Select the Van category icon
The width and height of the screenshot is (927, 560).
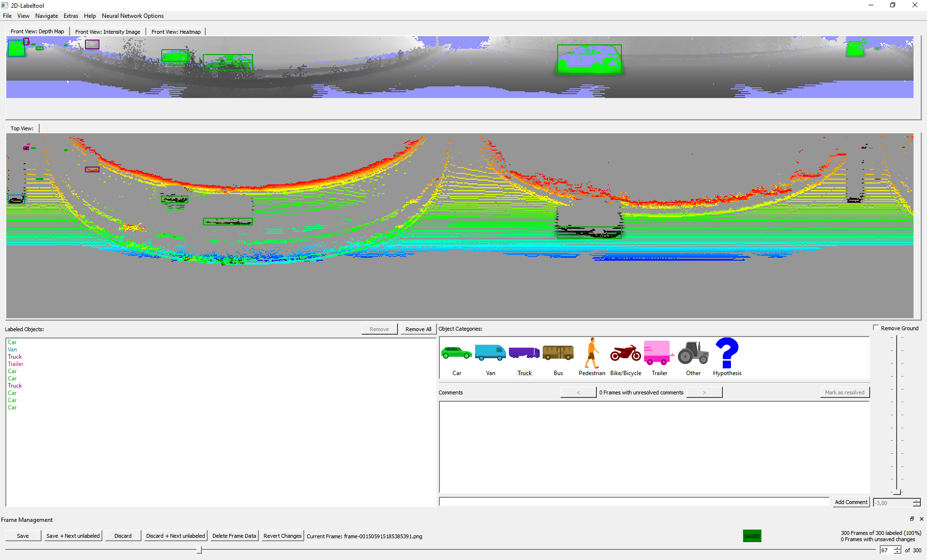point(491,353)
